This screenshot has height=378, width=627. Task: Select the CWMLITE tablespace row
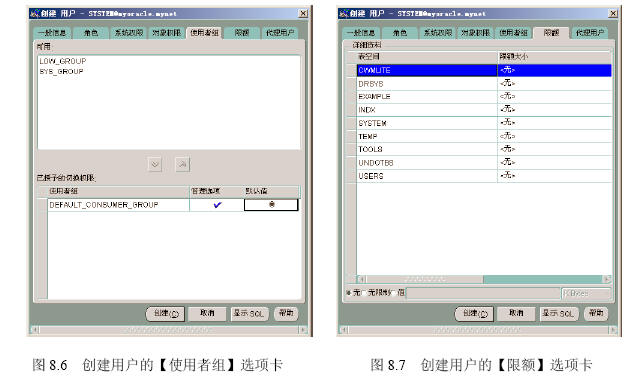tap(484, 70)
